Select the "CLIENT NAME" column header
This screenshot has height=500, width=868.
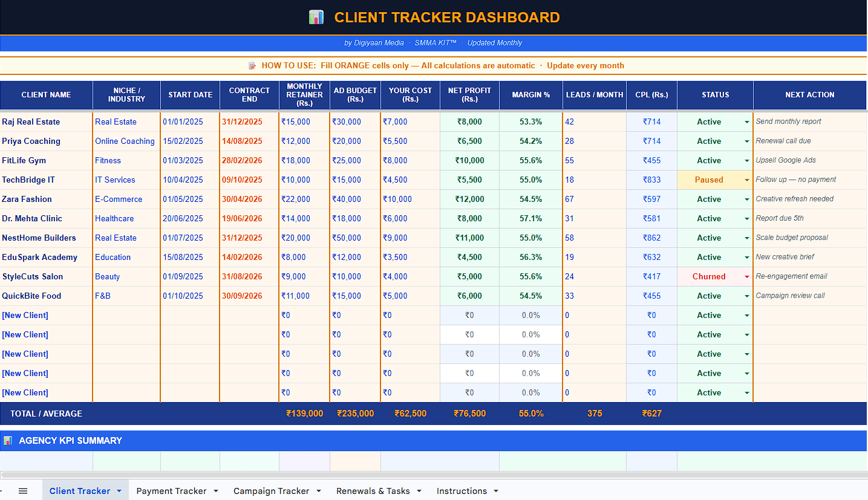46,95
